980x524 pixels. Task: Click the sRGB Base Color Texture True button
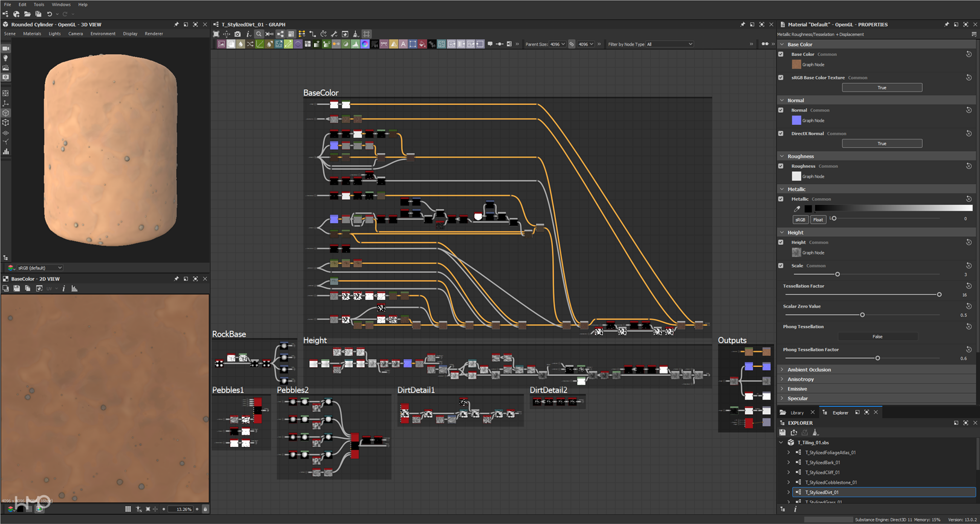pyautogui.click(x=881, y=88)
